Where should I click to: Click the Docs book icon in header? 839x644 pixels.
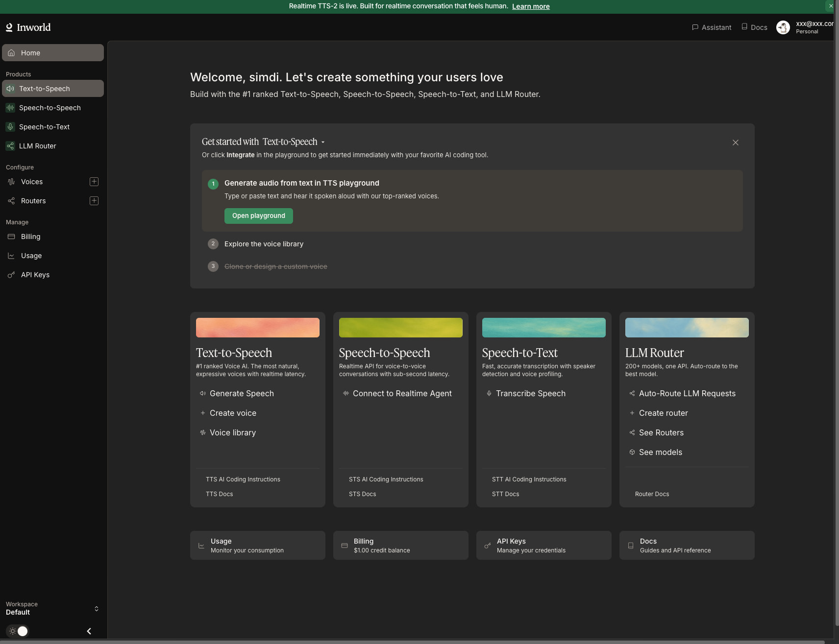(744, 27)
